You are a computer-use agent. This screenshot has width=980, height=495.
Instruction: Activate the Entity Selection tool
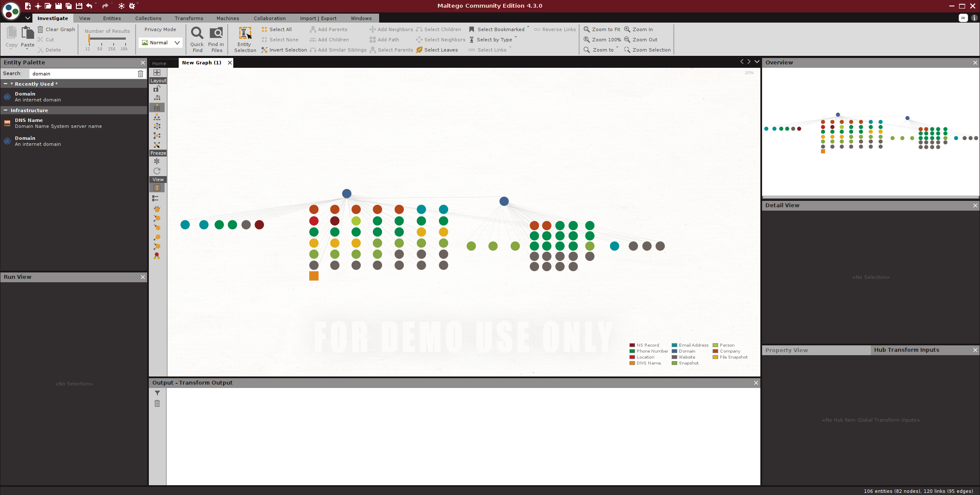[245, 33]
